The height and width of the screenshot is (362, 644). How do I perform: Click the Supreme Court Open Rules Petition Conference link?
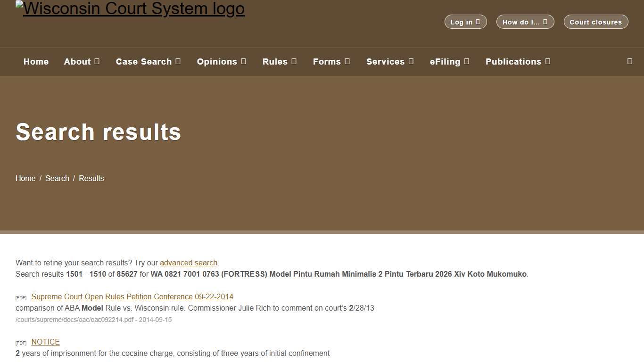132,296
